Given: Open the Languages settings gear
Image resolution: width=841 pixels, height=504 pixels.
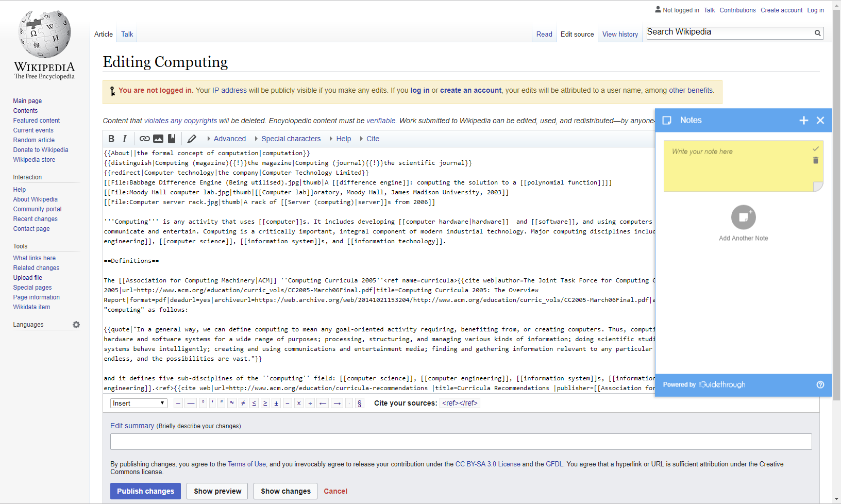Looking at the screenshot, I should coord(76,325).
